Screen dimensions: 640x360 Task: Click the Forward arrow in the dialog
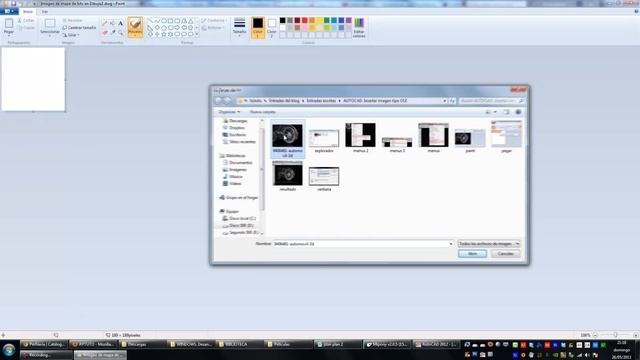coord(227,100)
